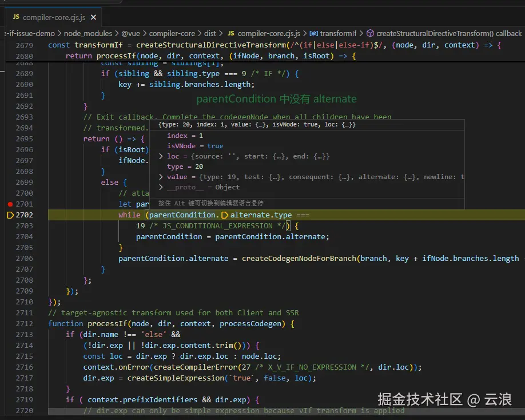Click the JS file icon in the tab
Screen dimensions: 525x420
coord(16,17)
